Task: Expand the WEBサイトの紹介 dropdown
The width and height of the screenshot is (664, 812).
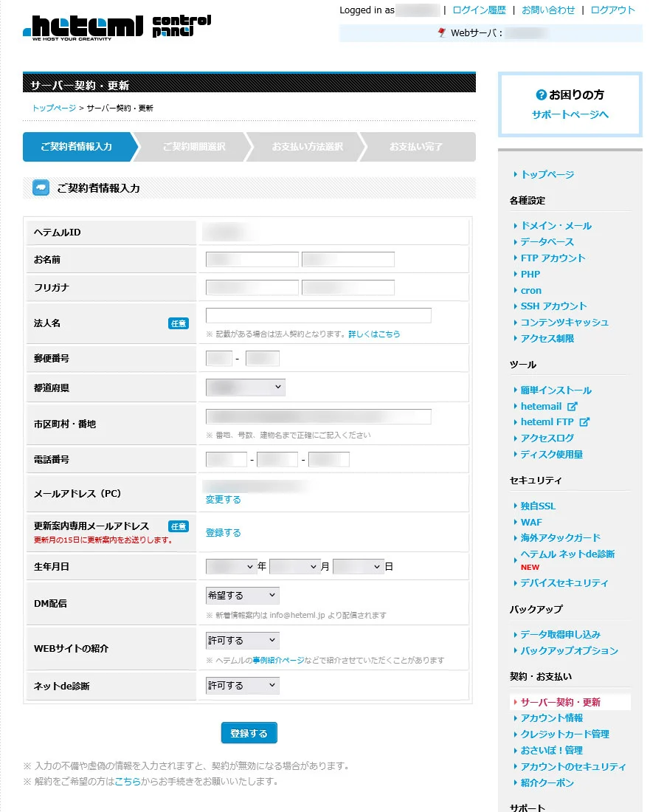Action: (242, 640)
